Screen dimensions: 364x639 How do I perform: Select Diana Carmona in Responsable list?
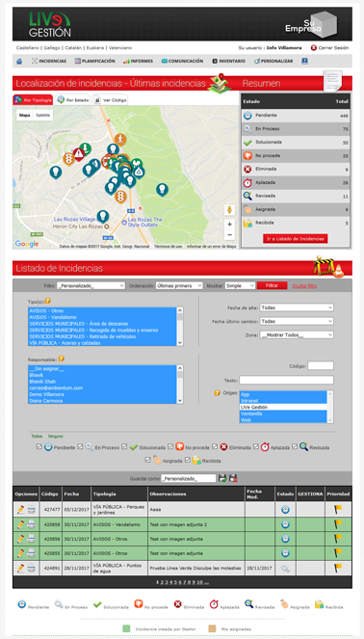click(x=103, y=401)
